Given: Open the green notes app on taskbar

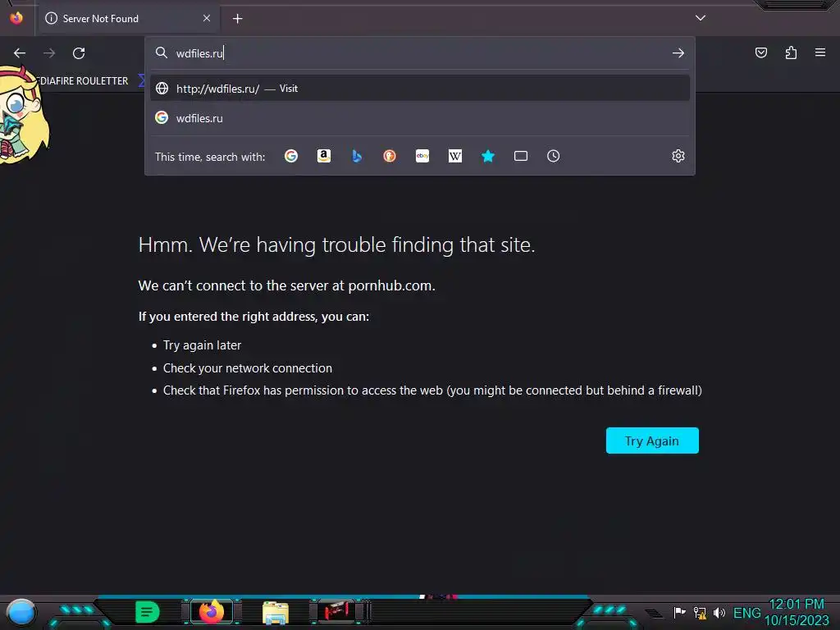Looking at the screenshot, I should click(148, 612).
